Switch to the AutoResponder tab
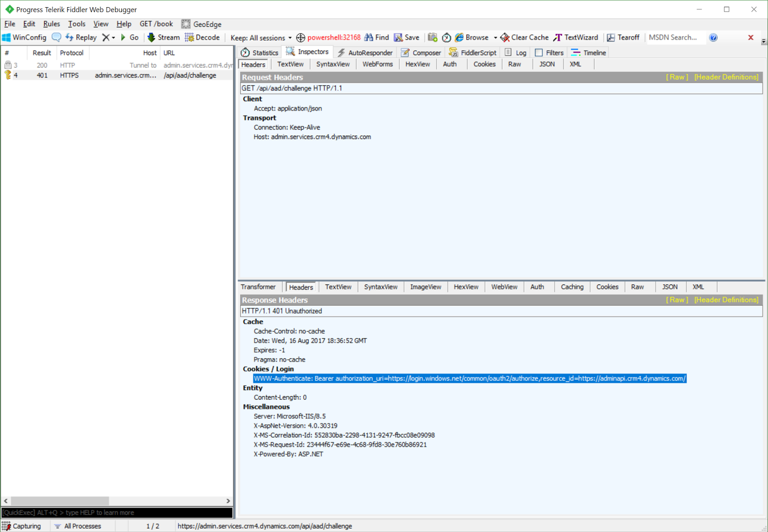The width and height of the screenshot is (768, 532). pos(365,53)
